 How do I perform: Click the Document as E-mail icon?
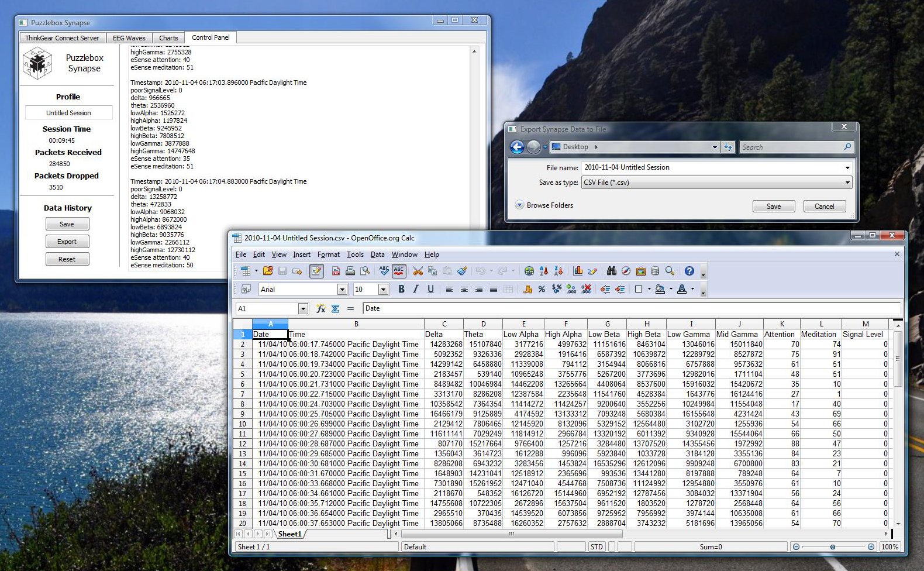(297, 271)
